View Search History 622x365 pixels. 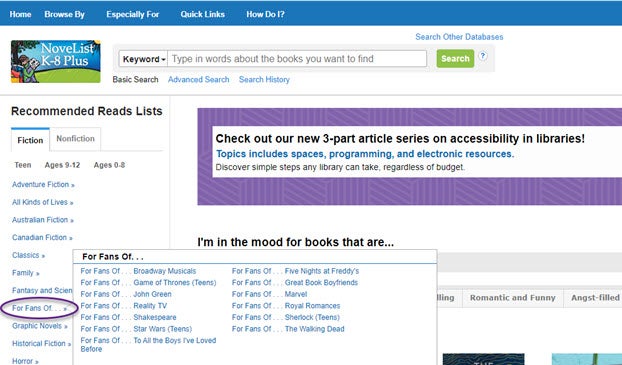[x=264, y=79]
